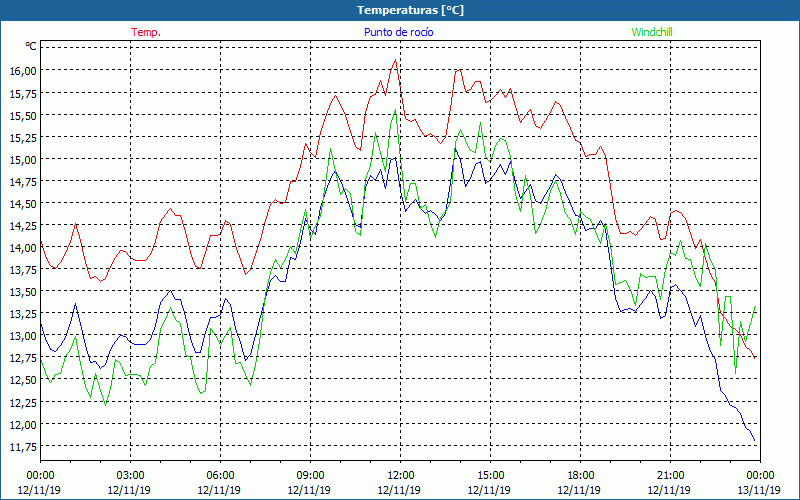Click the 13/11/19 date label
The image size is (800, 500).
coord(759,490)
